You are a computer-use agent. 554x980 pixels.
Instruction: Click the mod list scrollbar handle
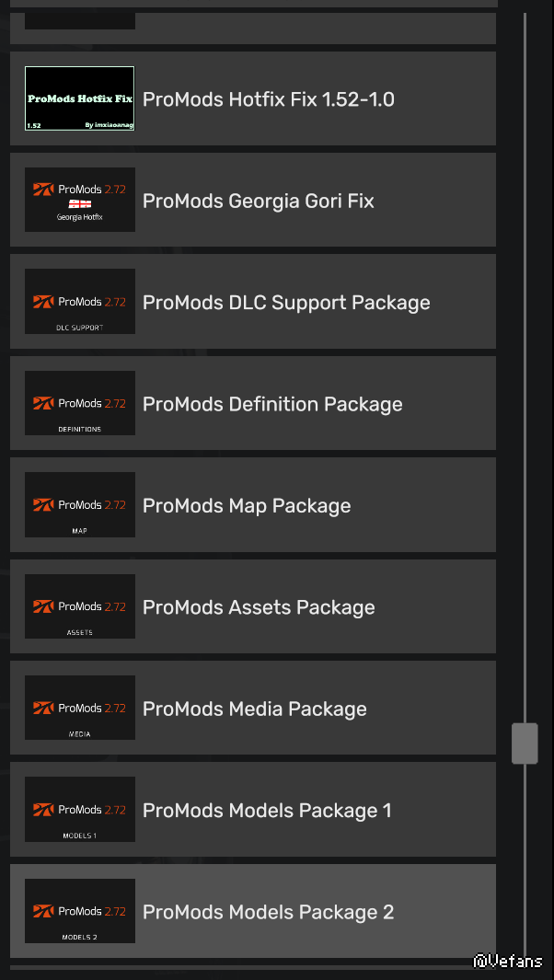coord(525,744)
